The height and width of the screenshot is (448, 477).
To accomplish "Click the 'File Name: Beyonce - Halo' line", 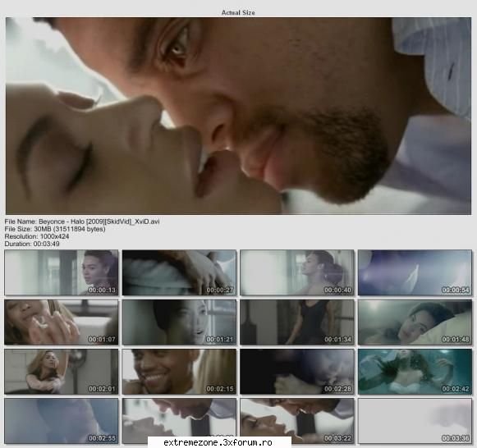I will pyautogui.click(x=82, y=222).
